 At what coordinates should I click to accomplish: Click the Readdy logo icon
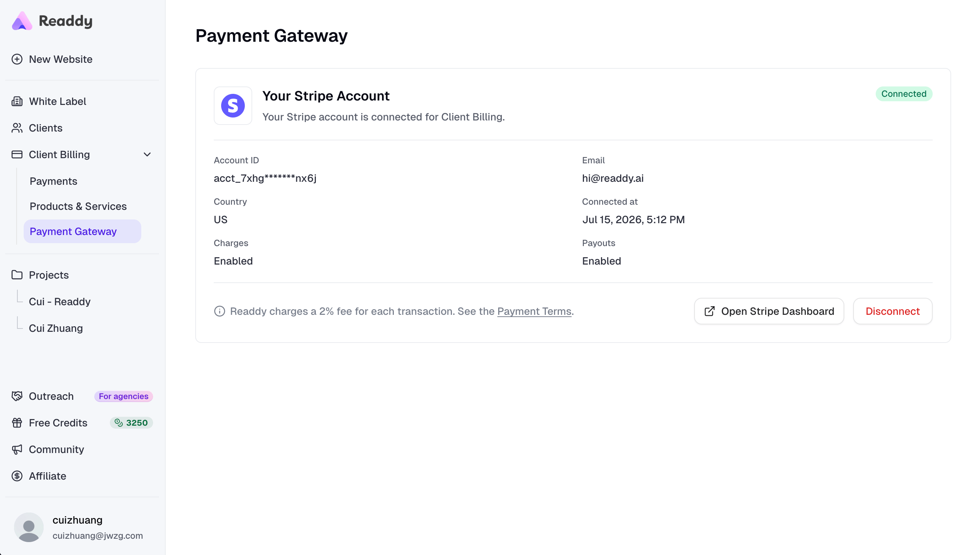(22, 21)
